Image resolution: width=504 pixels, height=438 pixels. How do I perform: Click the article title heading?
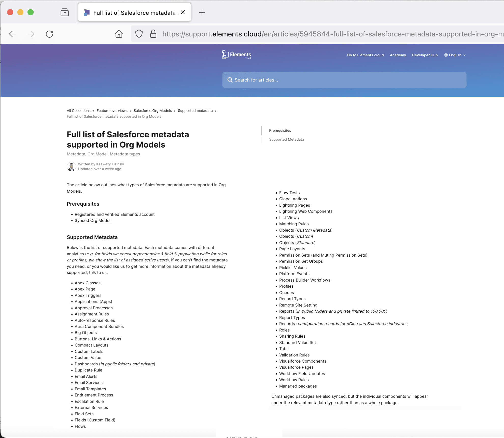pyautogui.click(x=128, y=139)
